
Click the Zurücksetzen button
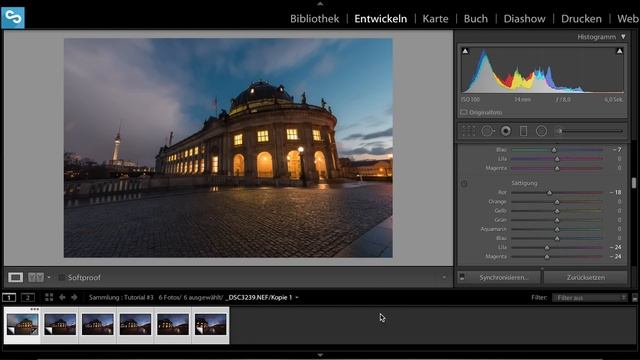coord(586,277)
